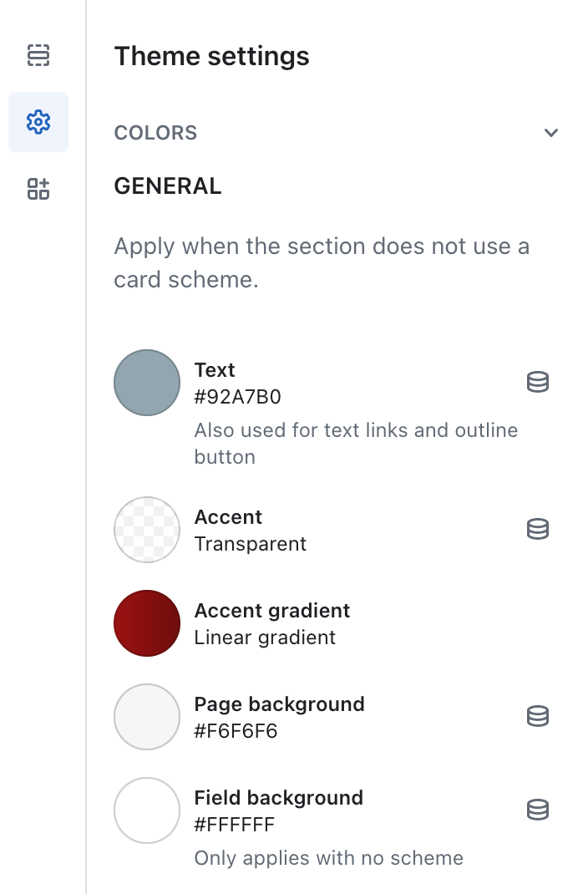Click the Transparent value under Accent
Viewport: 588px width, 894px height.
point(250,544)
